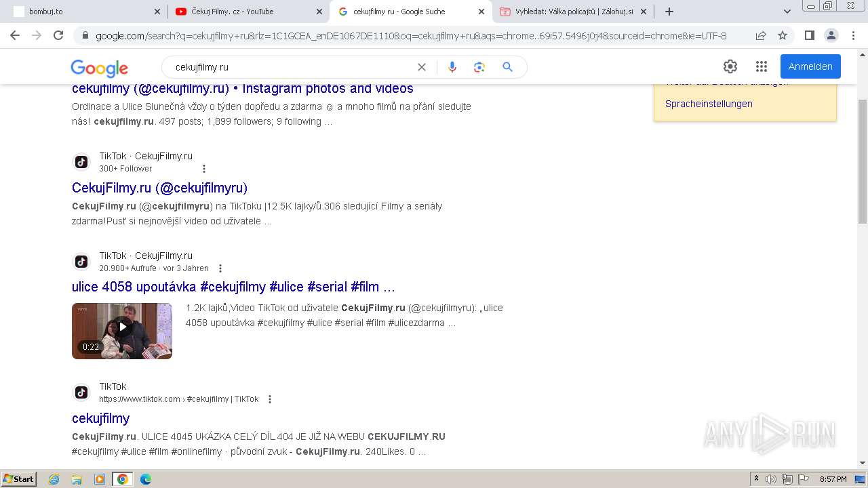Bookmark this page with star icon

pyautogui.click(x=783, y=35)
